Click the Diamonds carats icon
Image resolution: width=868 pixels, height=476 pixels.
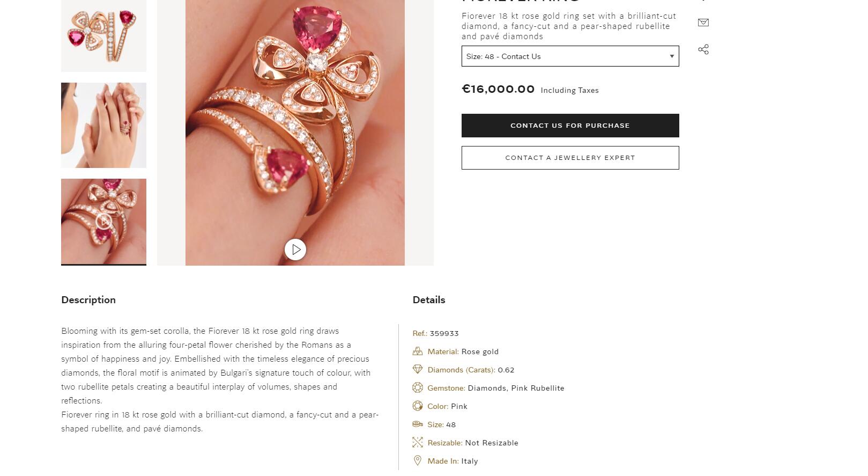(418, 369)
